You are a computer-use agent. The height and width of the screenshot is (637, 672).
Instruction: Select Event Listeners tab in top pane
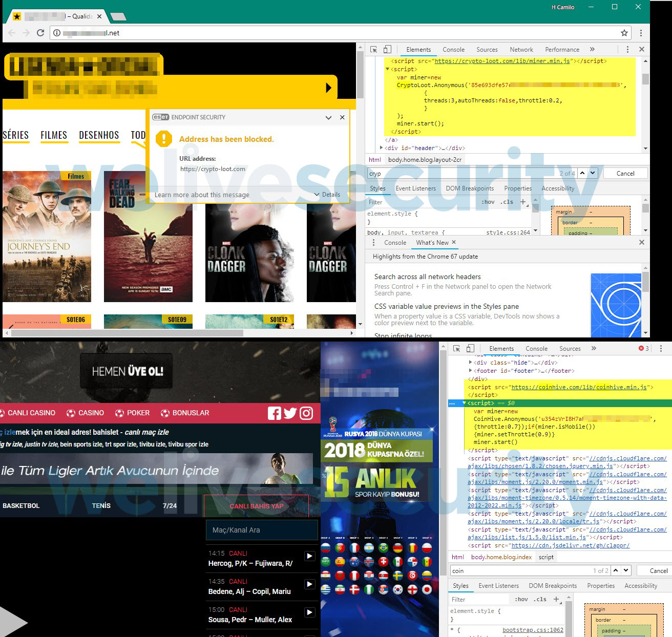pyautogui.click(x=415, y=188)
